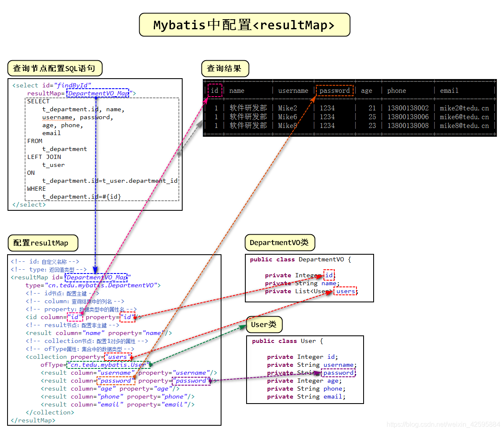Click the "age" column header in the result table
The width and height of the screenshot is (504, 432).
(367, 91)
